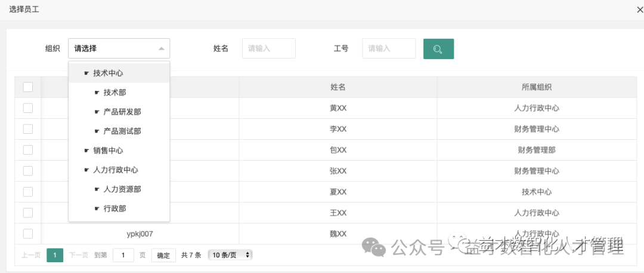Check the box for 张XX row
This screenshot has height=273, width=644.
point(28,171)
